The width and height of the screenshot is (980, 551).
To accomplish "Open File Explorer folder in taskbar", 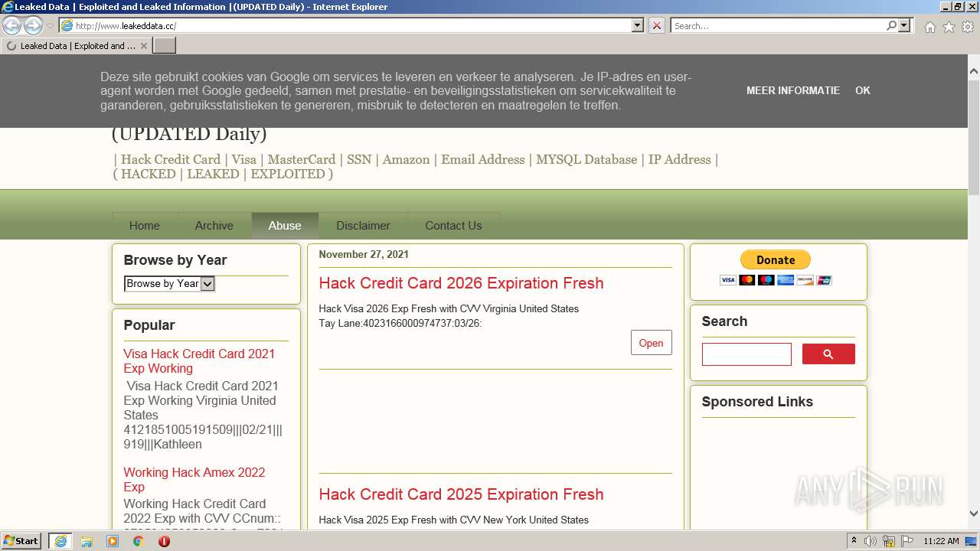I will (87, 541).
